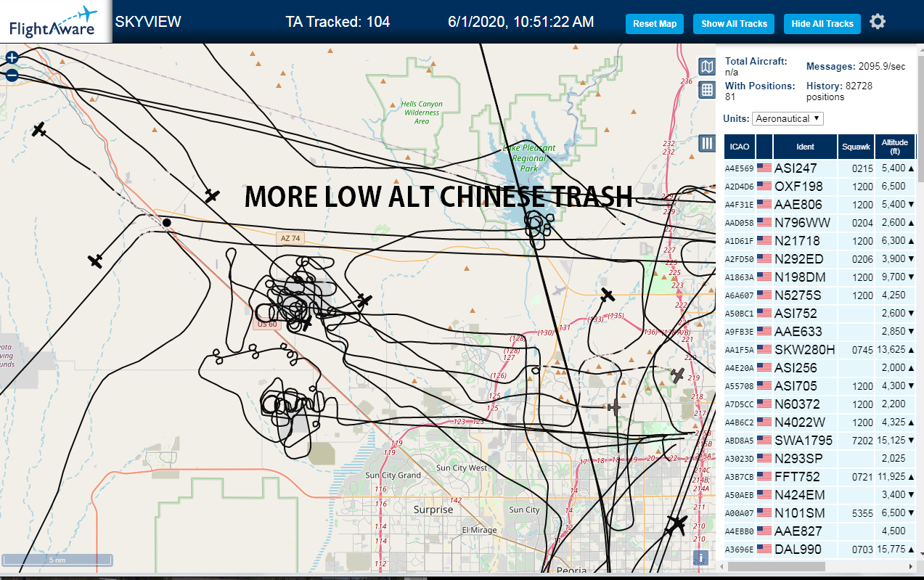Viewport: 924px width, 580px height.
Task: Open the Units dropdown set to Aeronautical
Action: (x=788, y=118)
